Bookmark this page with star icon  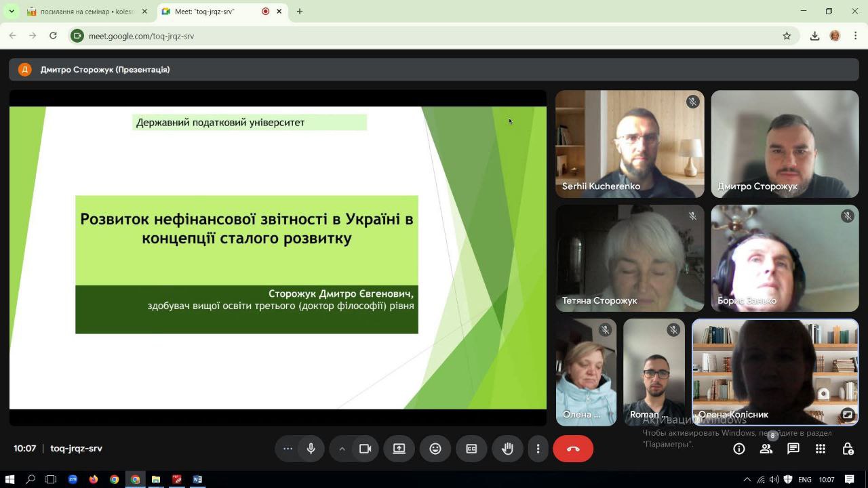click(787, 36)
